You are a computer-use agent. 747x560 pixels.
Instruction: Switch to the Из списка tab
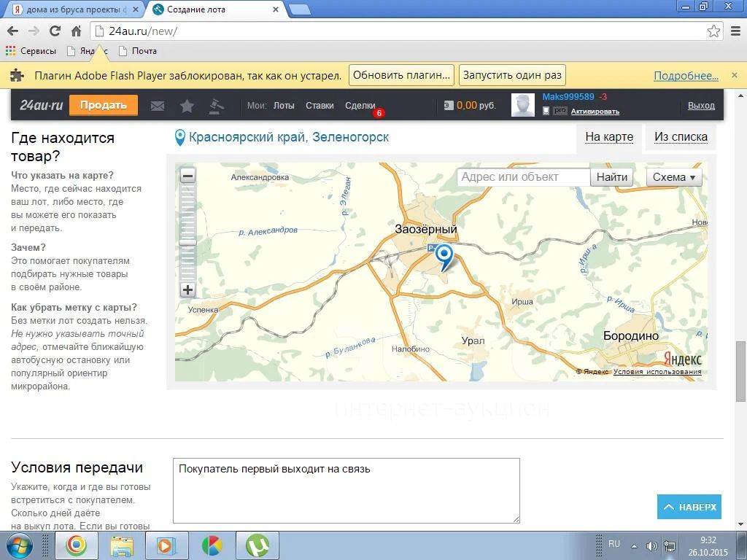[x=681, y=137]
